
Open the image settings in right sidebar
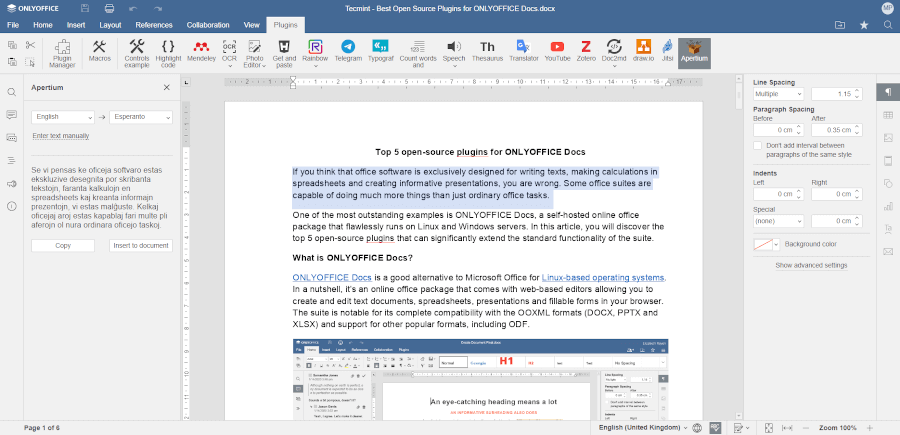point(889,138)
